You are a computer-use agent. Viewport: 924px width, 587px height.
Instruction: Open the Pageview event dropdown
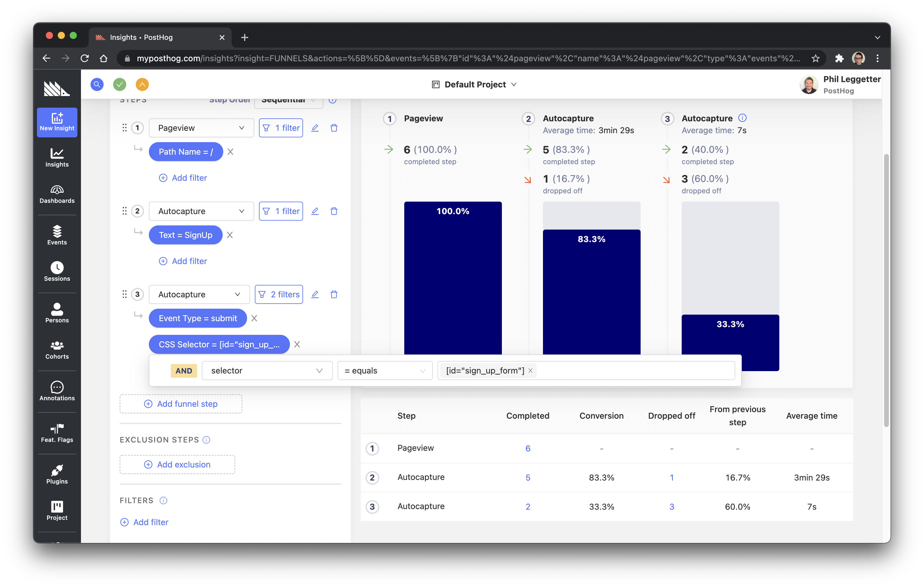201,128
